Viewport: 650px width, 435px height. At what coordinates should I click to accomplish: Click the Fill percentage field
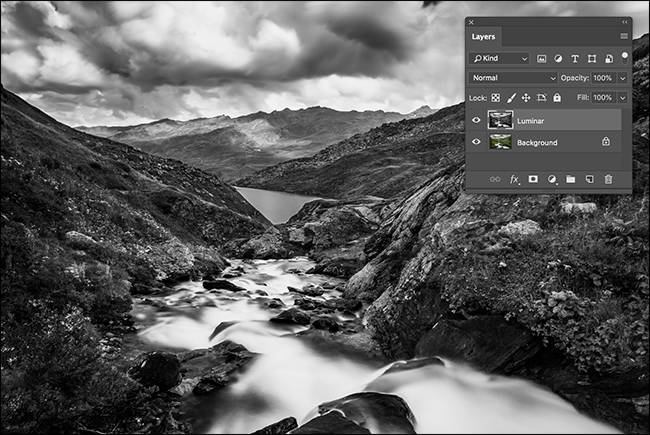click(x=603, y=98)
